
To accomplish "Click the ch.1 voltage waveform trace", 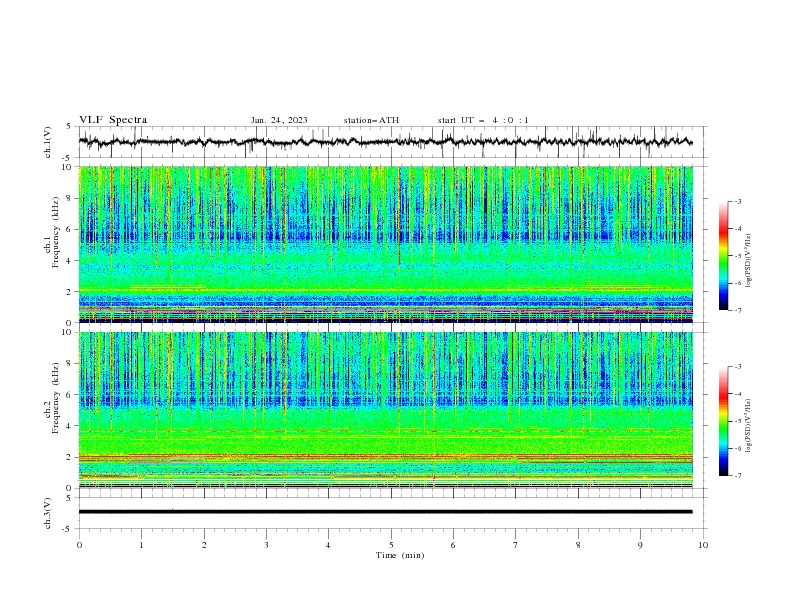I will [x=386, y=142].
